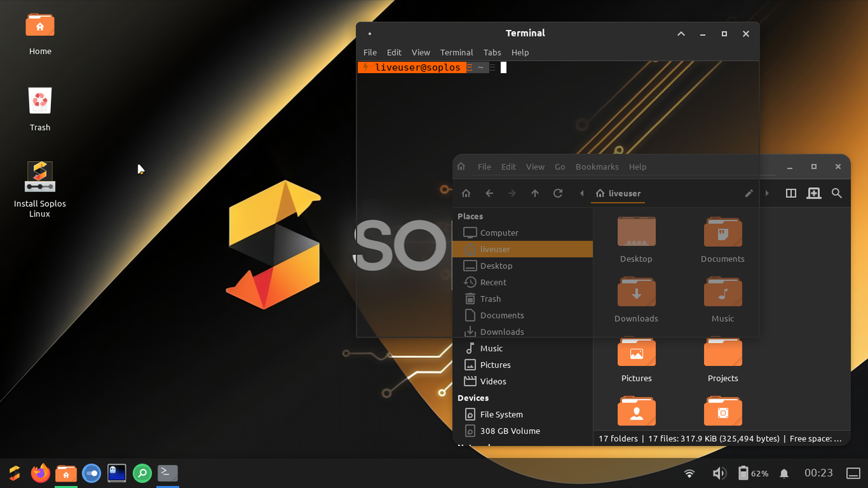Open the file manager's File menu
Image resolution: width=868 pixels, height=488 pixels.
coord(484,167)
